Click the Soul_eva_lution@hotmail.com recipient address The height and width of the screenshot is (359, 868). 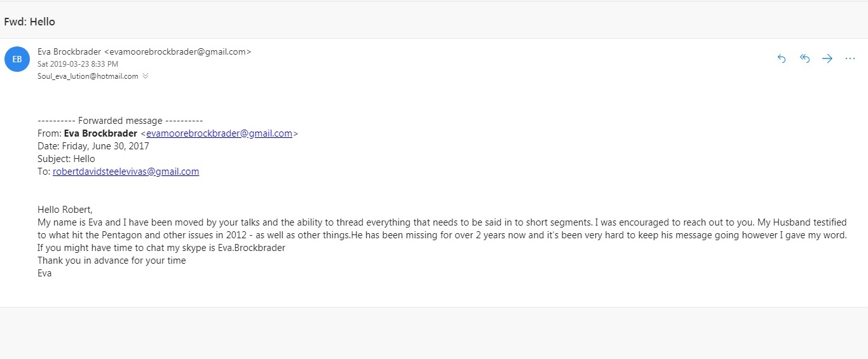tap(88, 76)
